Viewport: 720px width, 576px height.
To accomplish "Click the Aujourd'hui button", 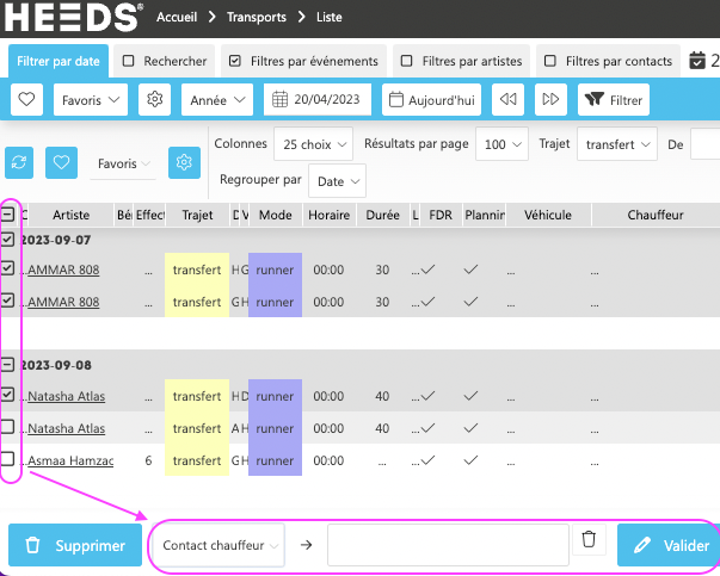I will point(432,99).
